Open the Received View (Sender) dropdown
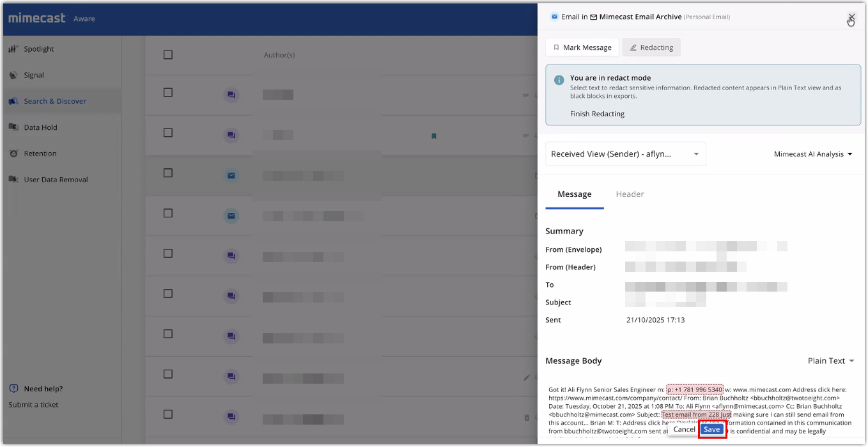Viewport: 868px width, 447px height. coord(626,154)
